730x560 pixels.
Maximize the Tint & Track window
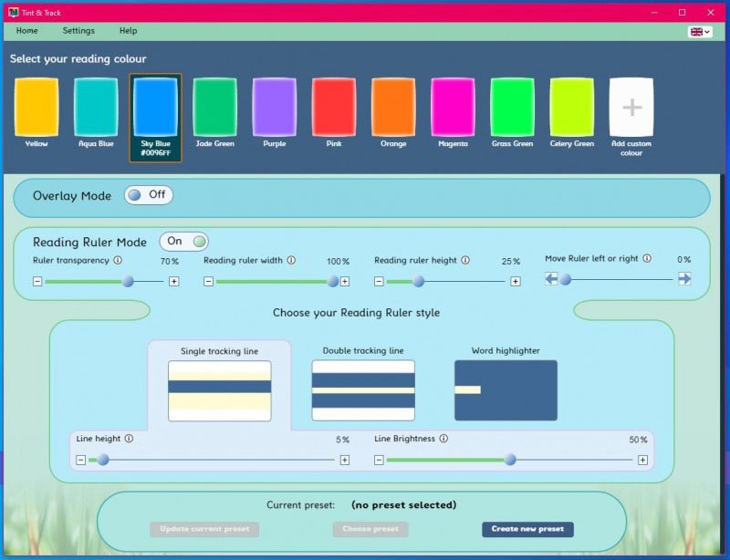click(682, 13)
